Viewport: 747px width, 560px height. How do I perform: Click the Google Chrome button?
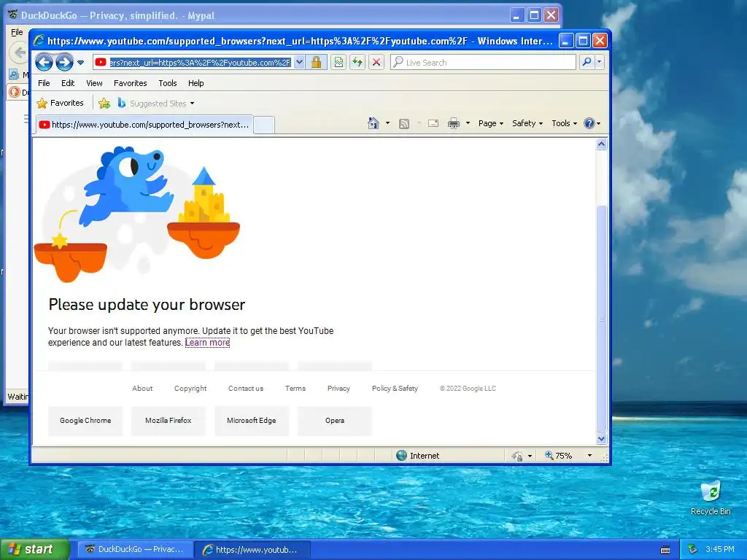tap(85, 421)
